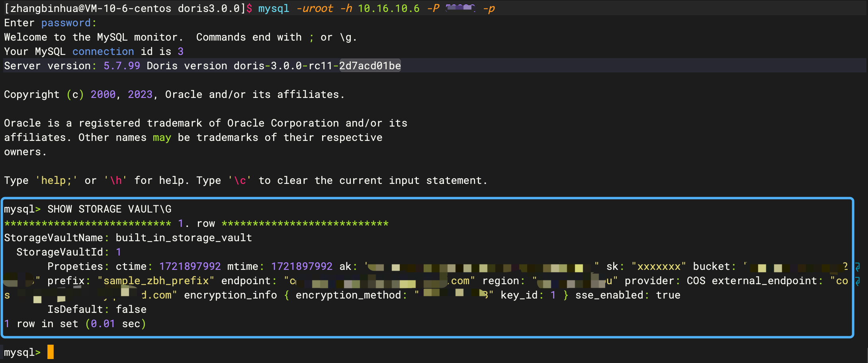Click the prefix value "sample_zbh_prefix"
Screen dimensions: 868x363
(156, 281)
